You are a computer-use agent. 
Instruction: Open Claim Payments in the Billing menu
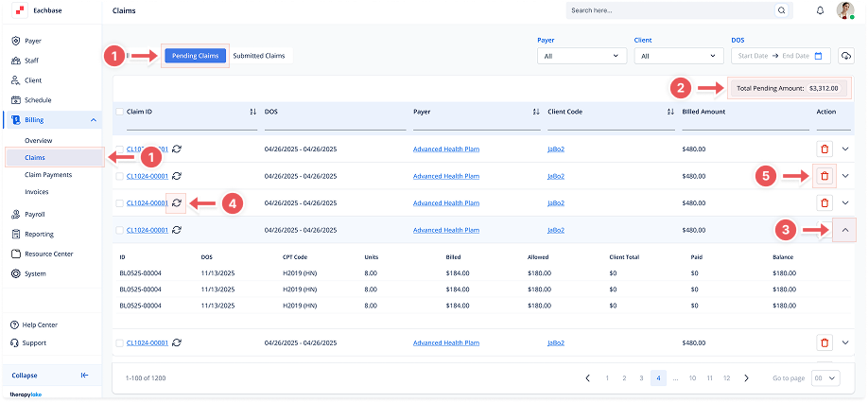(47, 174)
